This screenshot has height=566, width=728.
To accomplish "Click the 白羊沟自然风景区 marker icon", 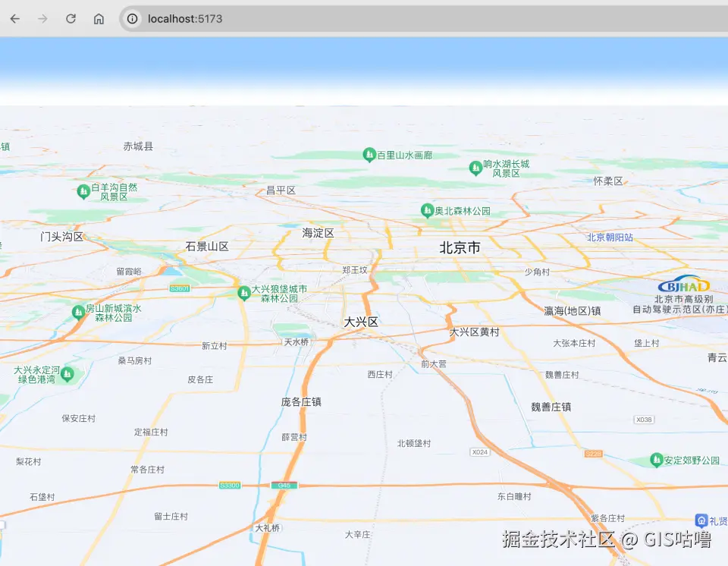I will coord(83,191).
